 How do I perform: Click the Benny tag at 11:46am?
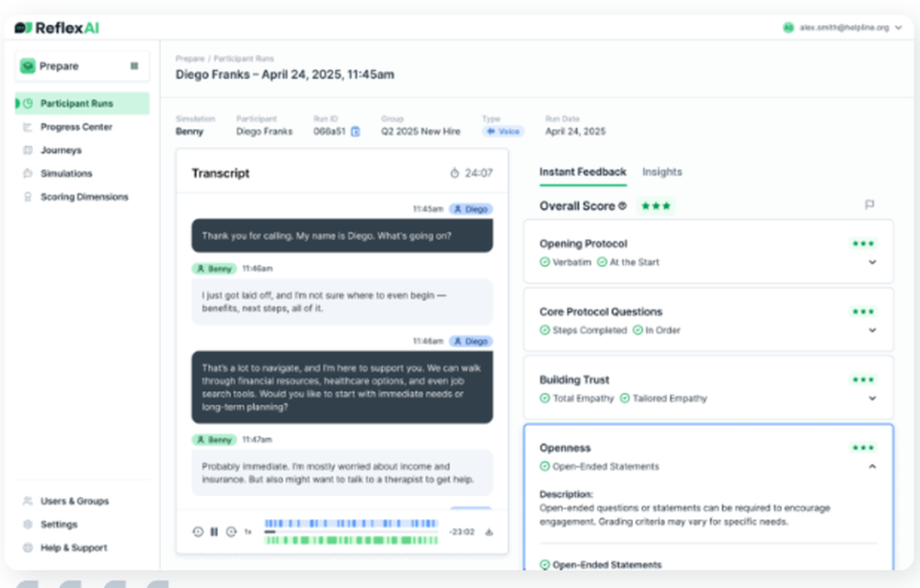coord(213,269)
